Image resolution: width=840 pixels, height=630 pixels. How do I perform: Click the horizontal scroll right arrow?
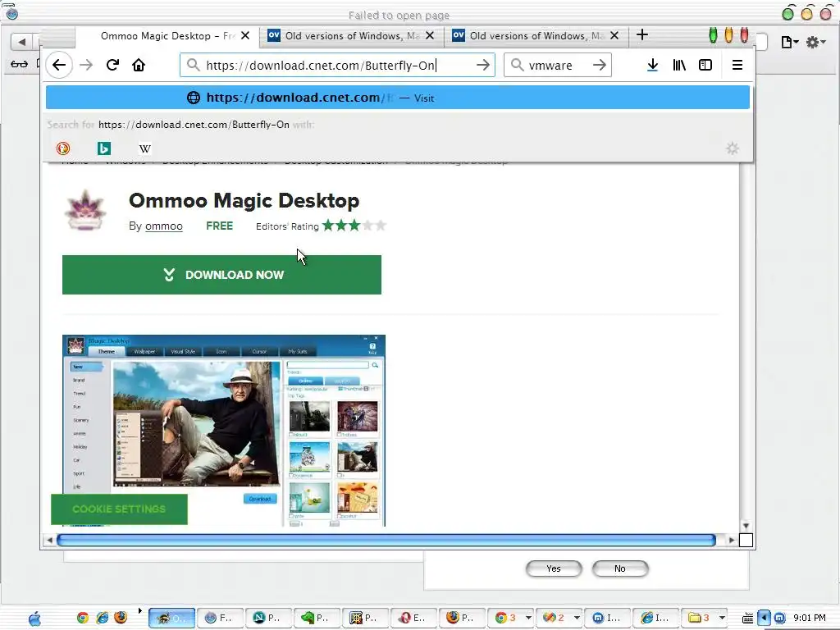(731, 540)
